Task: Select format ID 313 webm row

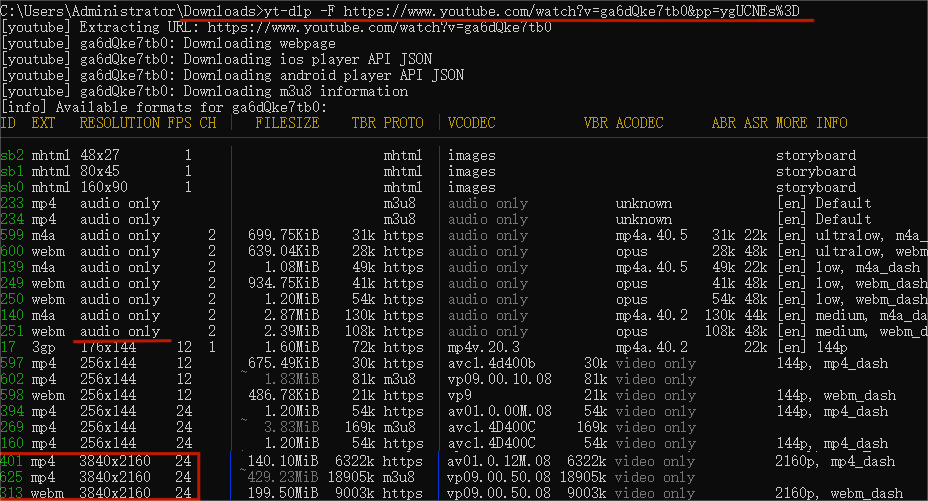Action: [12, 494]
